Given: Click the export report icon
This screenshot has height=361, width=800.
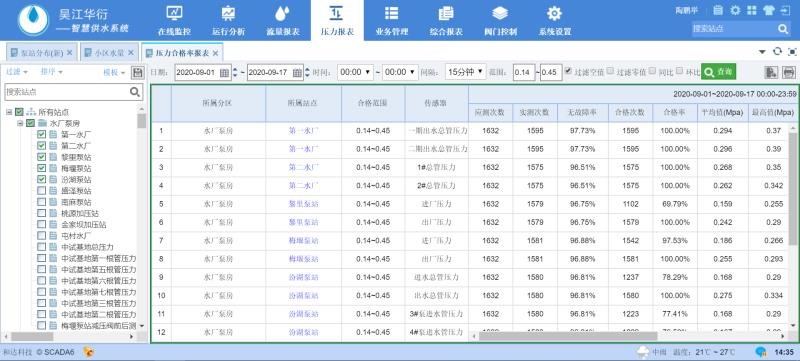Looking at the screenshot, I should coord(771,72).
